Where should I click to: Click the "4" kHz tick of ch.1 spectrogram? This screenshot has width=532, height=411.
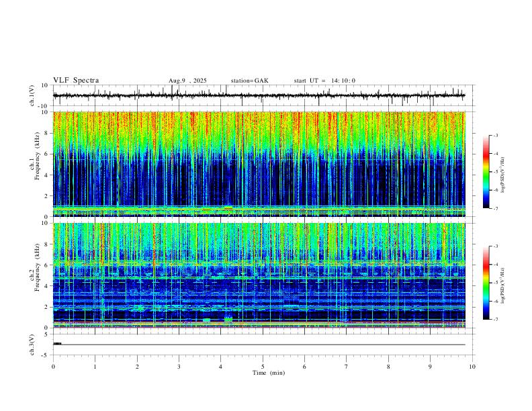47,175
